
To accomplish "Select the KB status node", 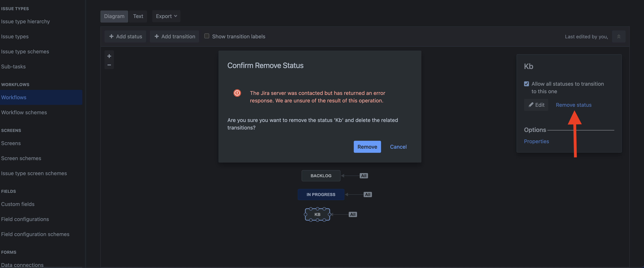I will (x=317, y=214).
